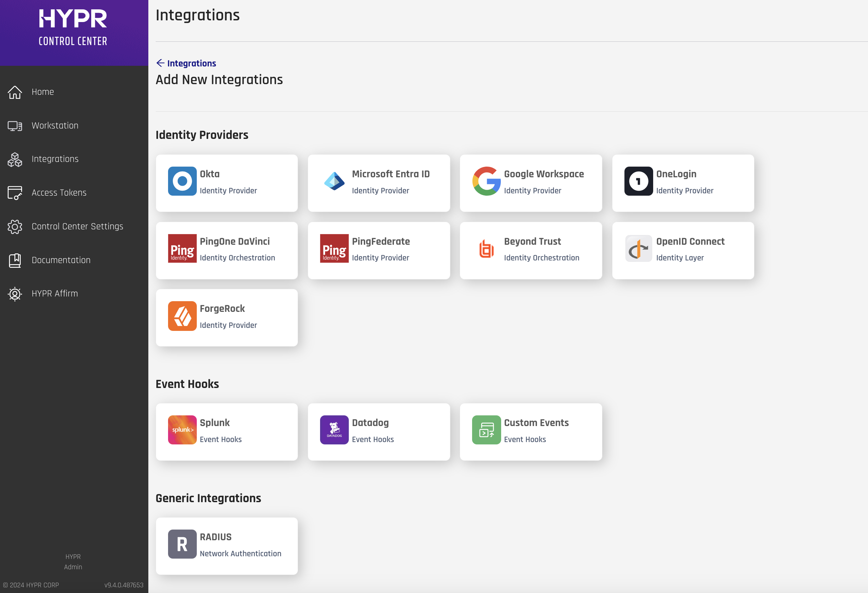The image size is (868, 593).
Task: Select Custom Events title text
Action: [536, 423]
